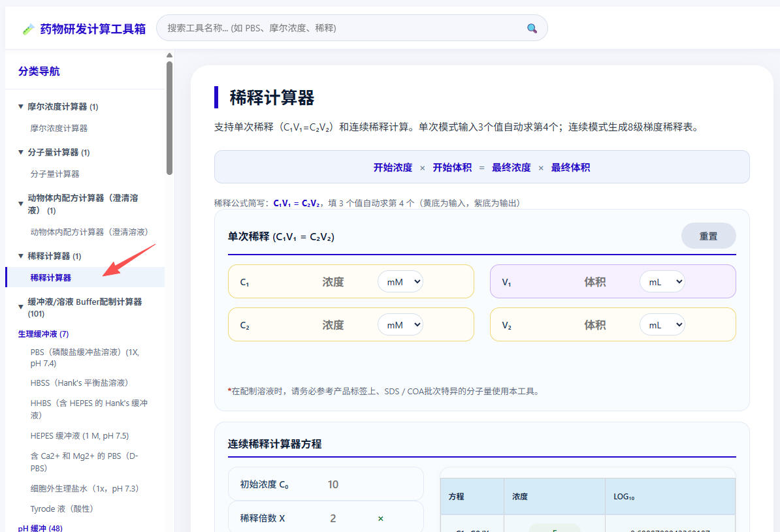Click 最终浓度 in the formula bar

tap(512, 168)
